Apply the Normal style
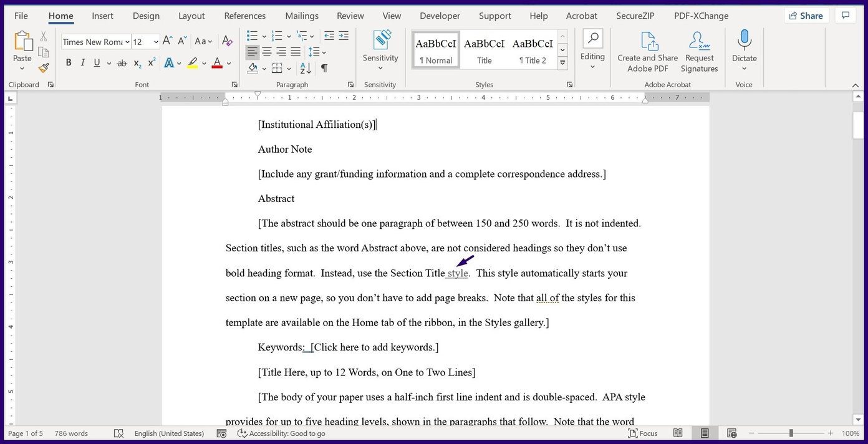 point(436,50)
